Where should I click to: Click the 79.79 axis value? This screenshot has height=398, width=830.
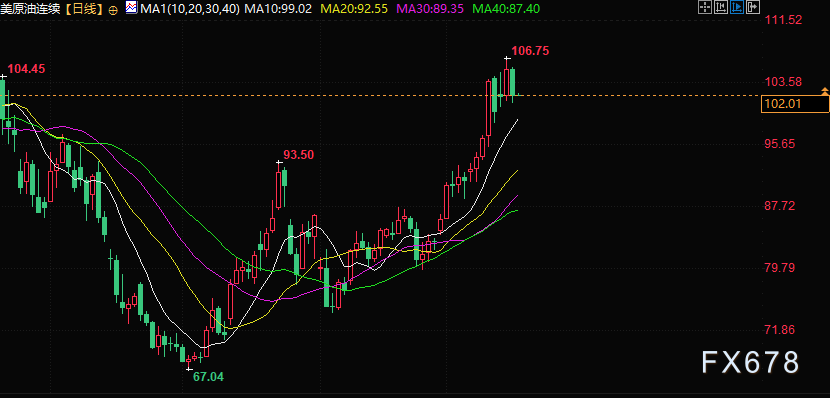point(781,267)
